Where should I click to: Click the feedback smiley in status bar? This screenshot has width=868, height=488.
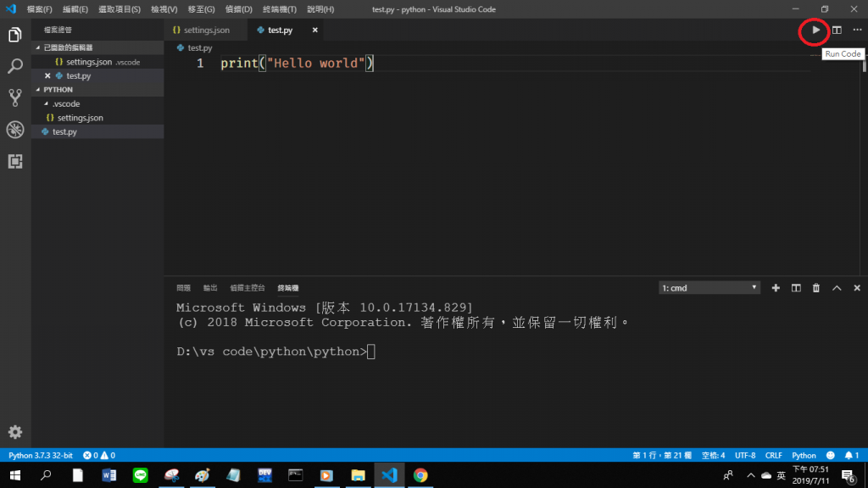click(830, 455)
